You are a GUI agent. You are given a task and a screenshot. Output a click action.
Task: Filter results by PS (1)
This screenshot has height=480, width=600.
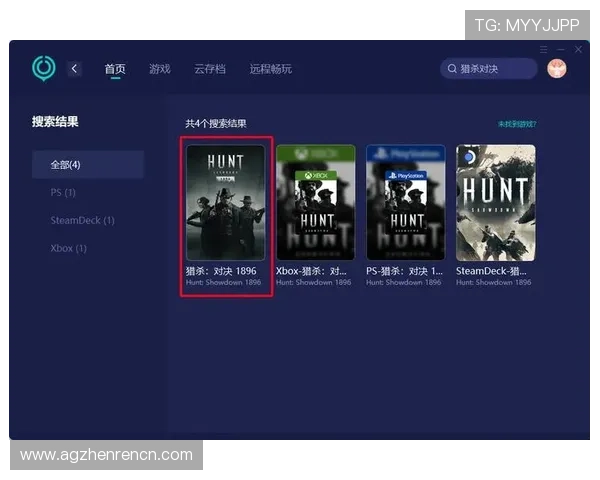tap(63, 193)
